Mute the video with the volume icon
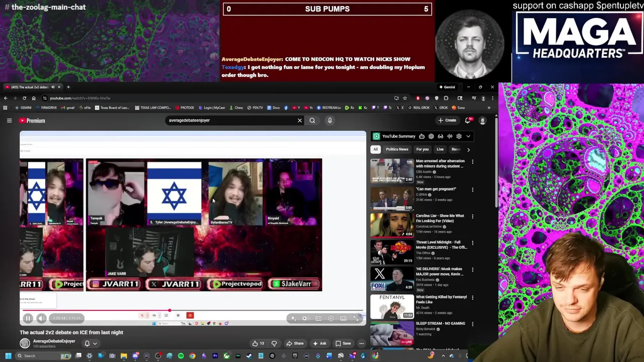 click(x=42, y=318)
